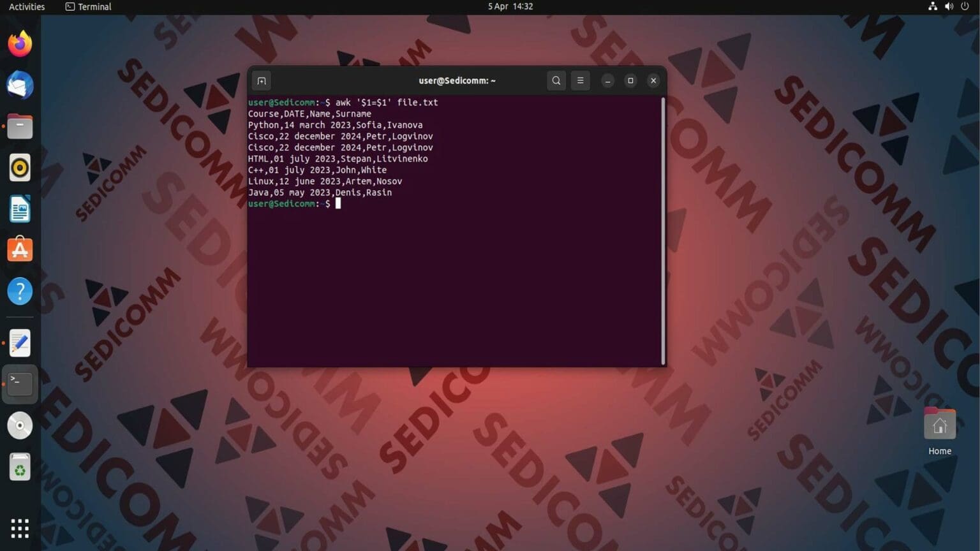
Task: Open LibreOffice Writer from dock
Action: (x=20, y=209)
